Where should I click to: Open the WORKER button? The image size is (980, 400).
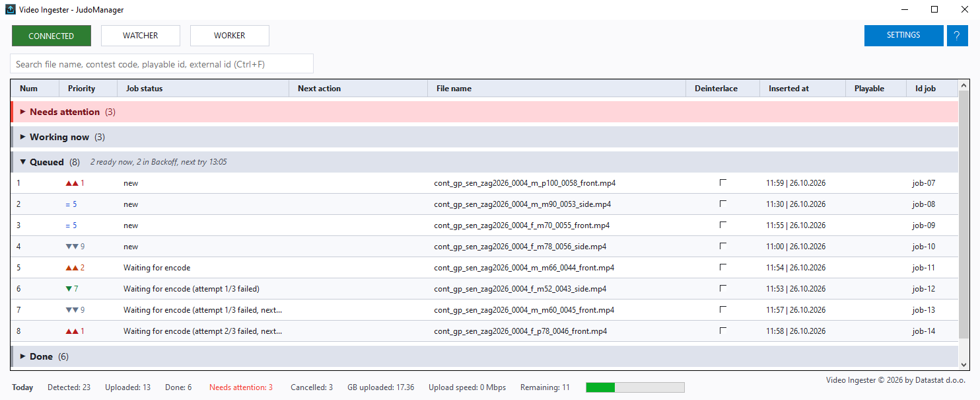[230, 36]
